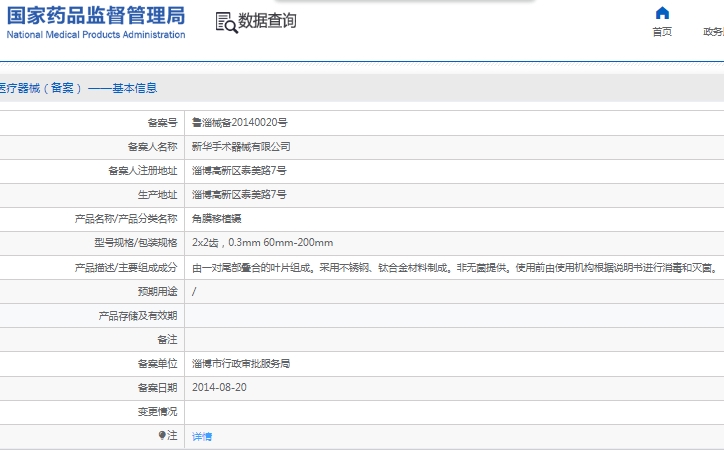This screenshot has height=453, width=724.
Task: Click the spec 2x2齿，0.3mm 60mm-200mm
Action: click(x=262, y=242)
